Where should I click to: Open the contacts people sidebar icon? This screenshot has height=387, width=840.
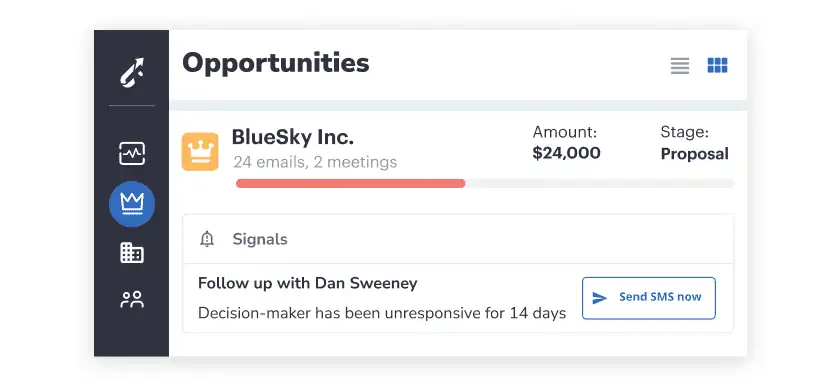pyautogui.click(x=132, y=299)
